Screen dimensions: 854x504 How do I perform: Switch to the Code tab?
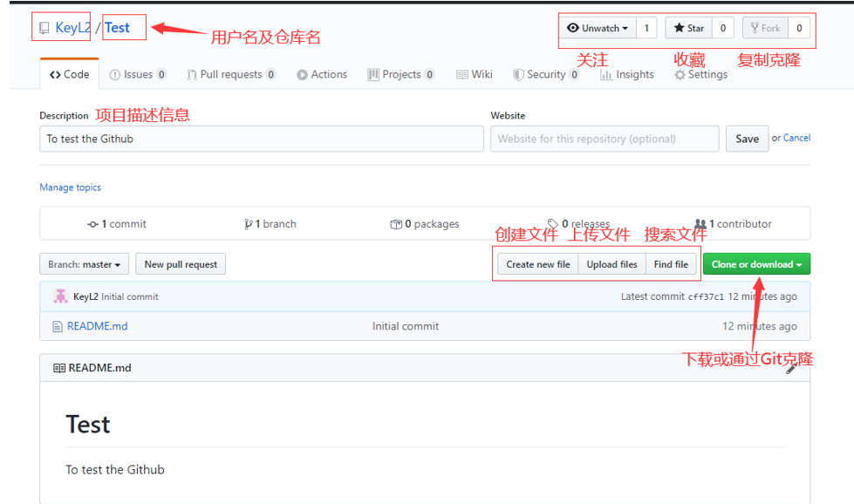pyautogui.click(x=69, y=74)
